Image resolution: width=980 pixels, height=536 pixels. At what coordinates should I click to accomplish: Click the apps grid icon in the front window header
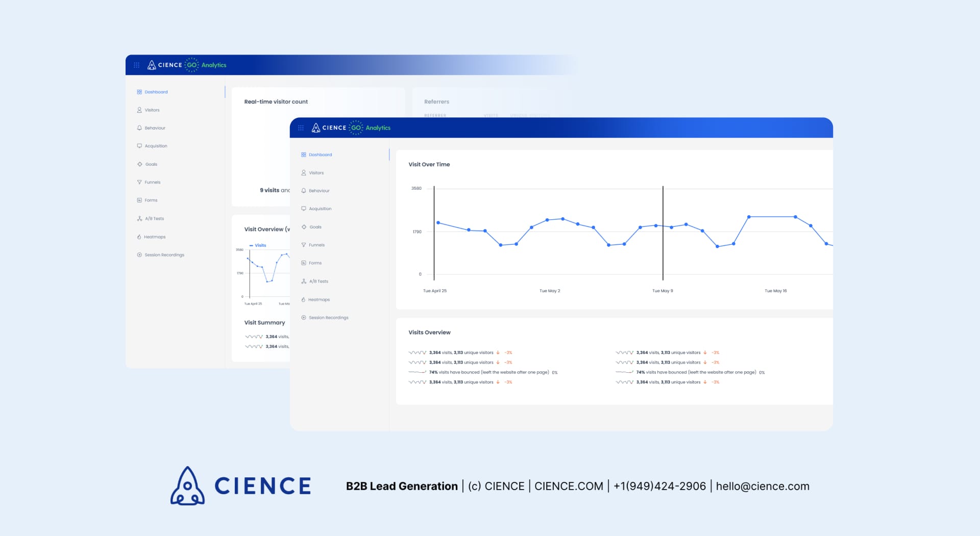tap(301, 128)
